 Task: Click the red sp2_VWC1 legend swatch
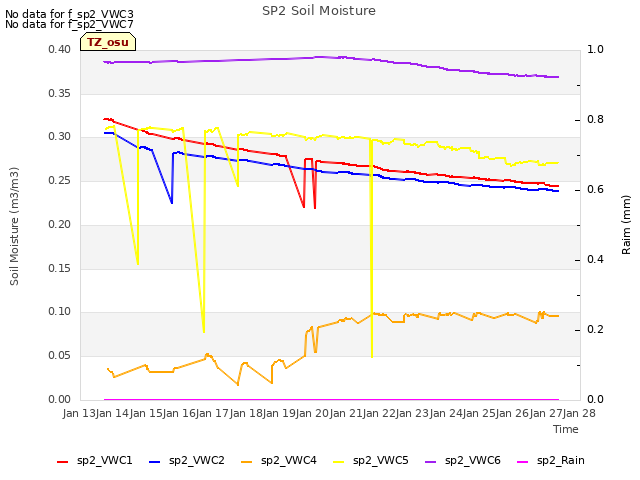point(62,462)
